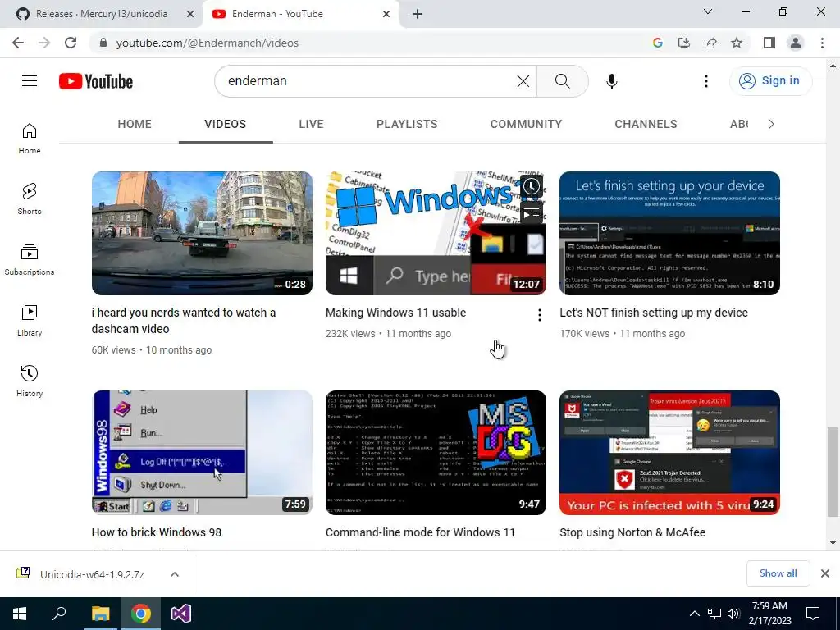Image resolution: width=840 pixels, height=630 pixels.
Task: Open the YouTube guide hamburger menu
Action: coord(30,81)
